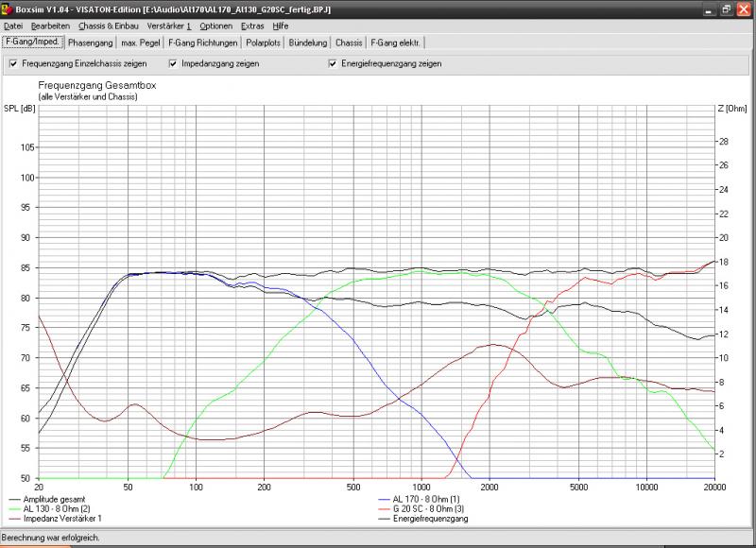Image resolution: width=756 pixels, height=548 pixels.
Task: Open the Datei menu
Action: pos(13,26)
